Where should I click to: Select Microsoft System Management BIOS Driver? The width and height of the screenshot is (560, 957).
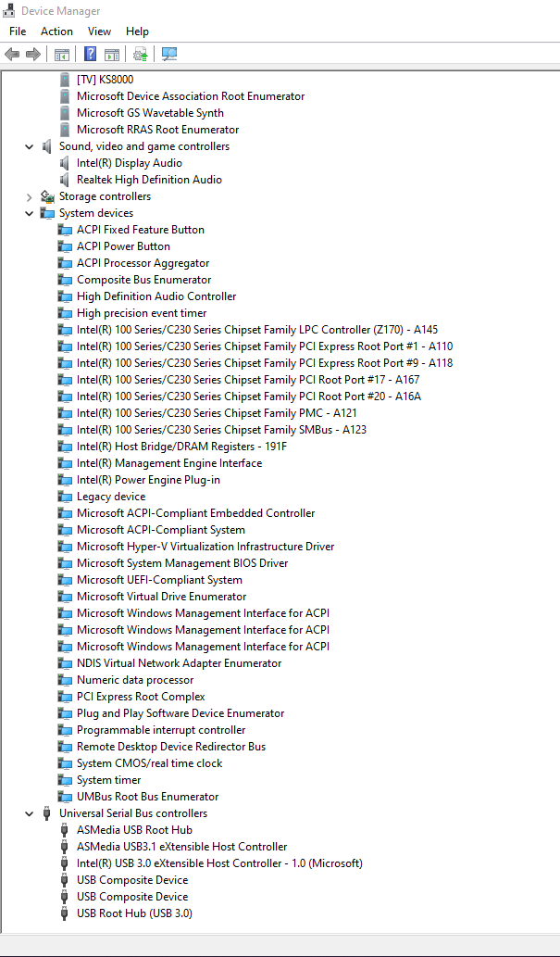[182, 563]
